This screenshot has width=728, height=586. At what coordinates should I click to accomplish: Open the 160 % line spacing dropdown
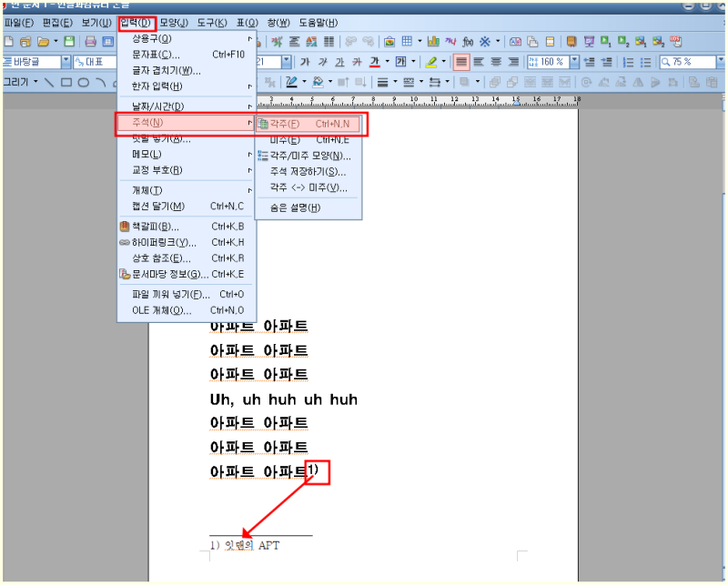pyautogui.click(x=575, y=62)
